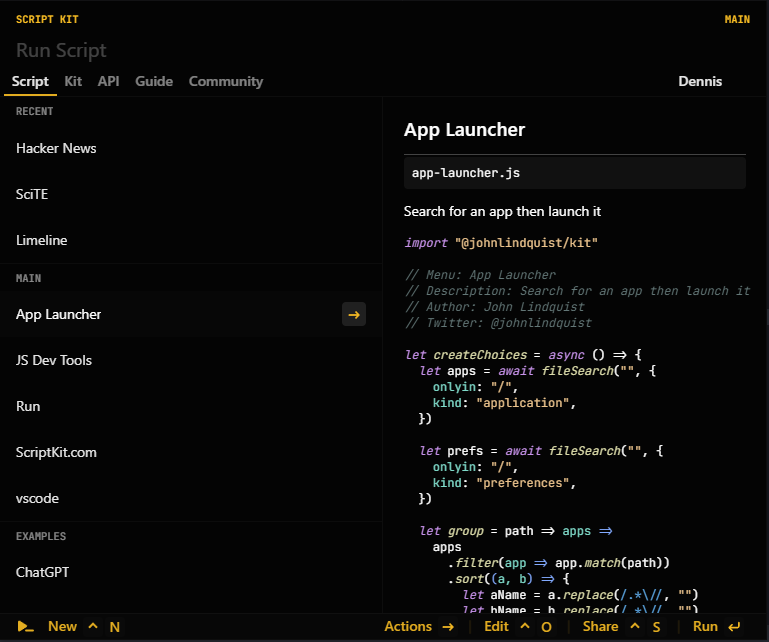Click Edit in the footer bar

[496, 627]
